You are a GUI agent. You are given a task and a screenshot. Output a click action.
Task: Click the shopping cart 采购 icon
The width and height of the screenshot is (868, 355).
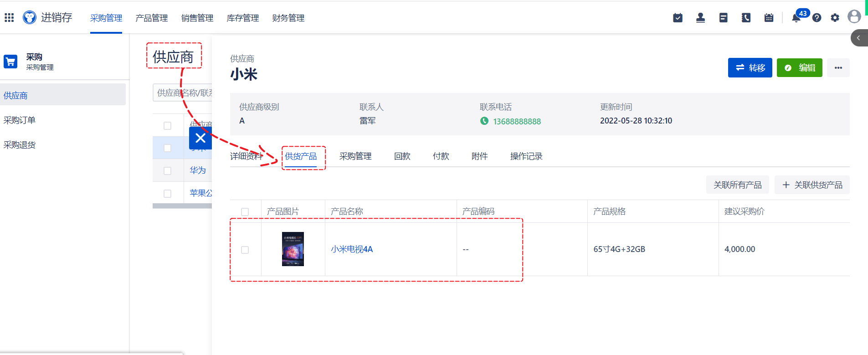click(10, 62)
